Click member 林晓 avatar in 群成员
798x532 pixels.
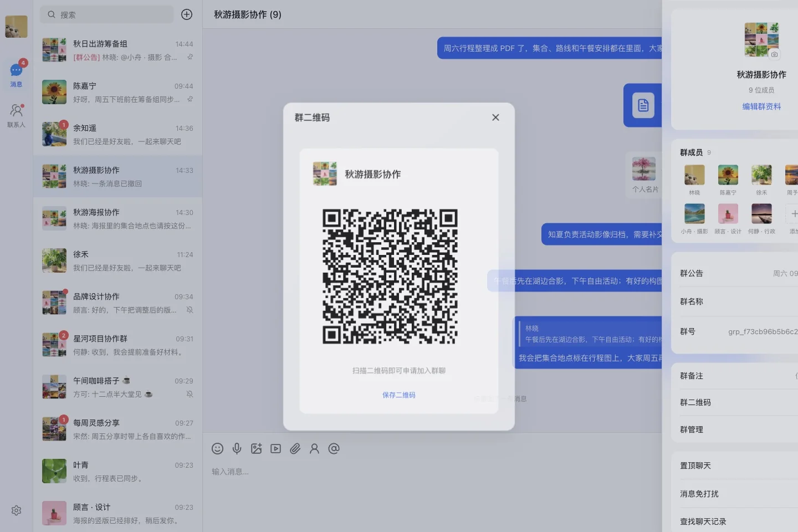(x=694, y=175)
